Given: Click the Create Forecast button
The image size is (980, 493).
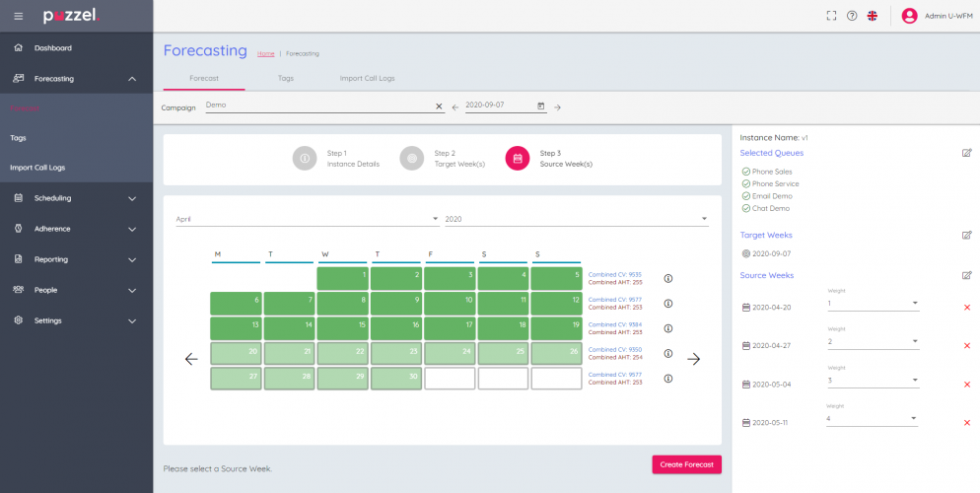Looking at the screenshot, I should (686, 464).
